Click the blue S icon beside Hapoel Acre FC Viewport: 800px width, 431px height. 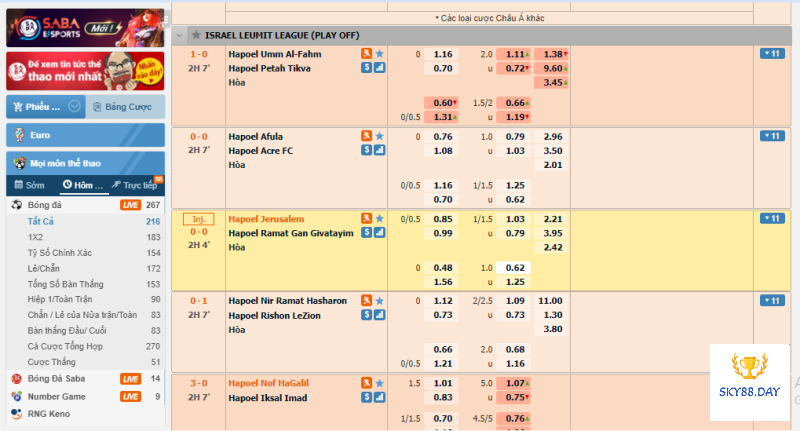(x=367, y=150)
